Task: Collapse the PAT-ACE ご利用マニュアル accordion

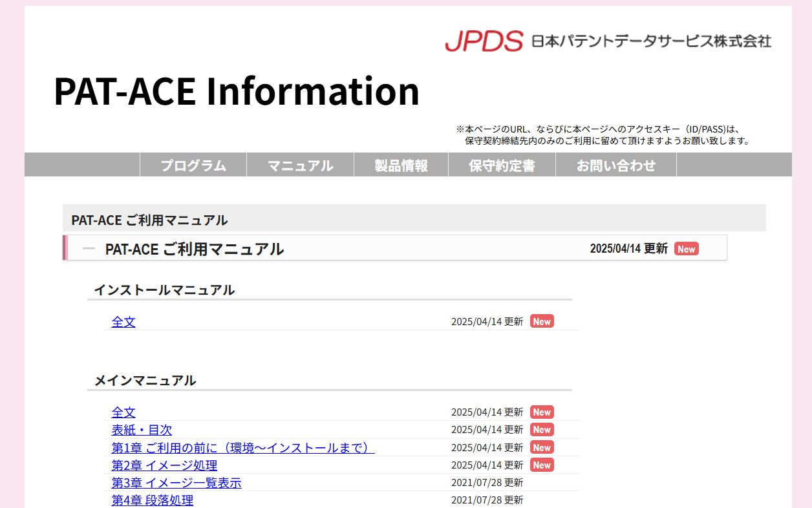Action: pos(395,248)
